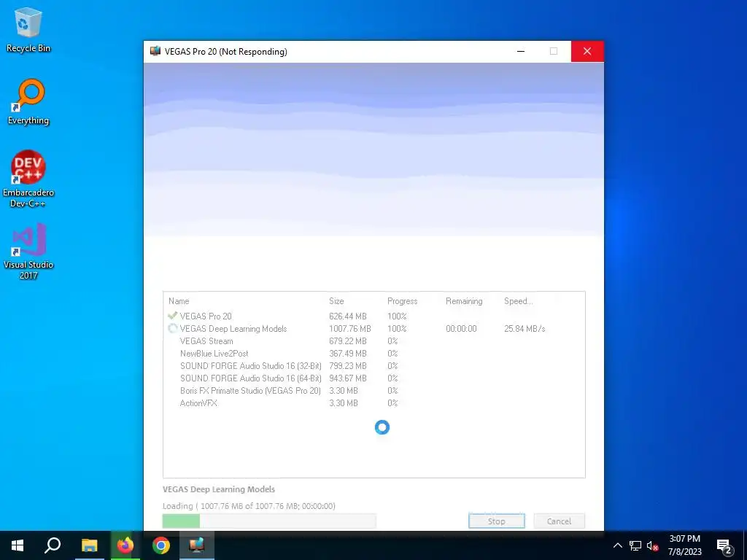This screenshot has width=747, height=560.
Task: Open the network status tray icon
Action: point(635,545)
